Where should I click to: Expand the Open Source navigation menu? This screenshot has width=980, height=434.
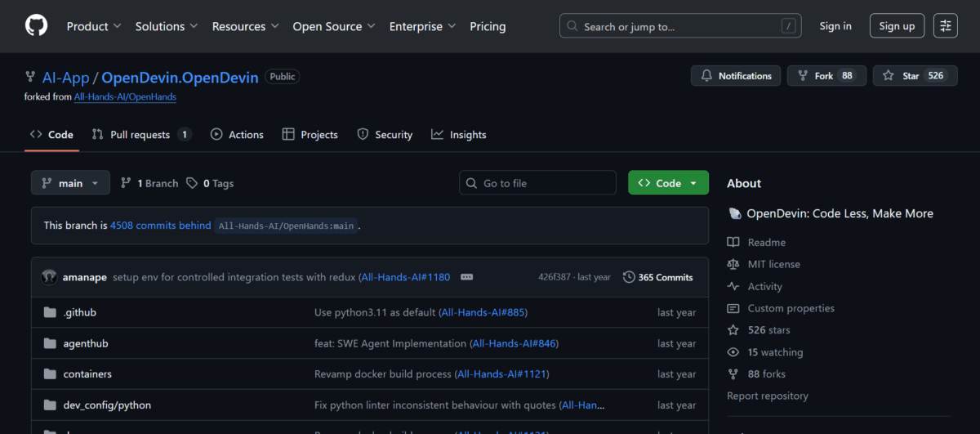coord(333,26)
